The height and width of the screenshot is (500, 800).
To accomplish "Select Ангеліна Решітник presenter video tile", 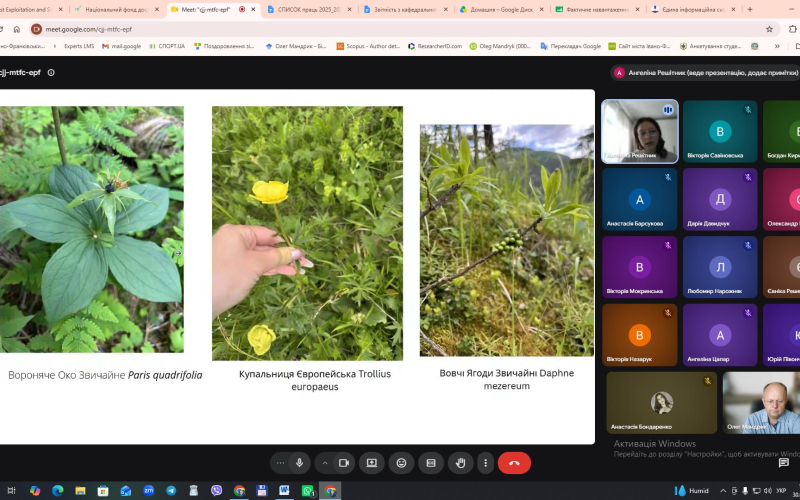I will click(x=640, y=131).
